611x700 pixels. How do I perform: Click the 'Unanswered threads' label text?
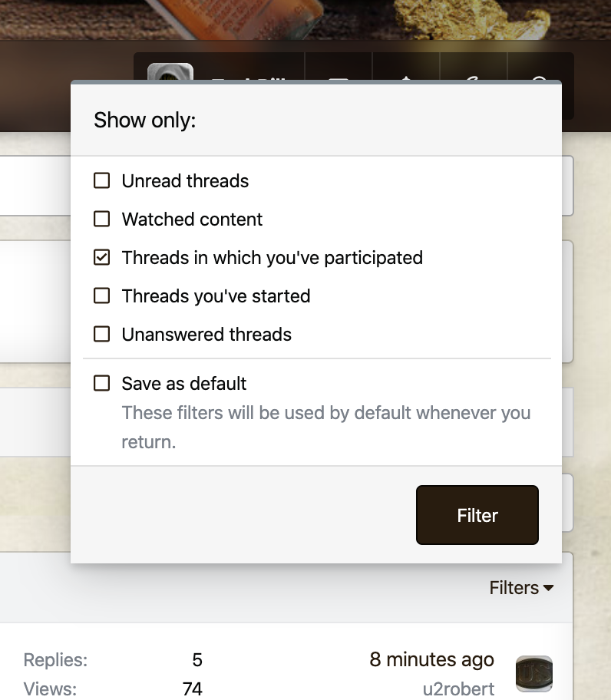[206, 335]
